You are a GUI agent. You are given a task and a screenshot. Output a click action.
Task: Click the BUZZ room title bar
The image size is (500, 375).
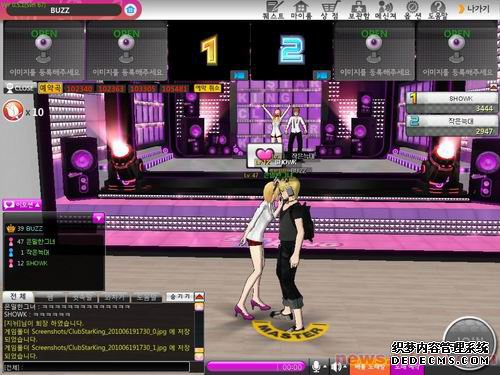coord(63,10)
